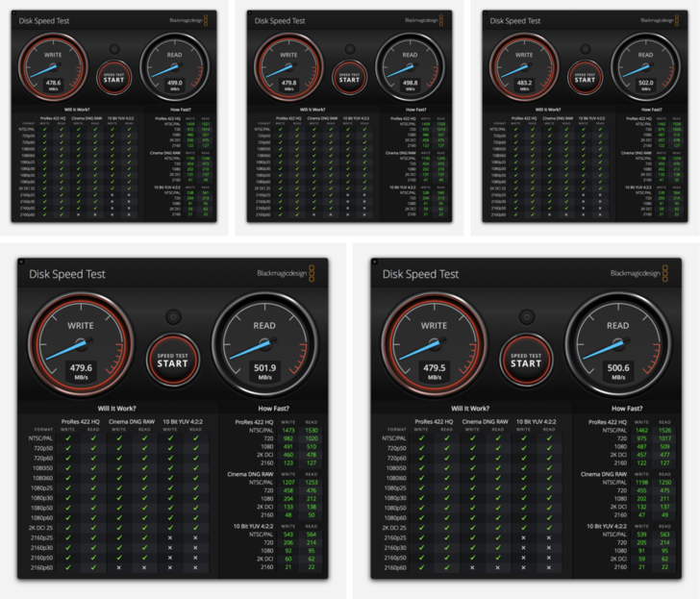Click Blackmagicdesign logo in the 479.8 write window
The height and width of the screenshot is (599, 700).
coord(424,20)
